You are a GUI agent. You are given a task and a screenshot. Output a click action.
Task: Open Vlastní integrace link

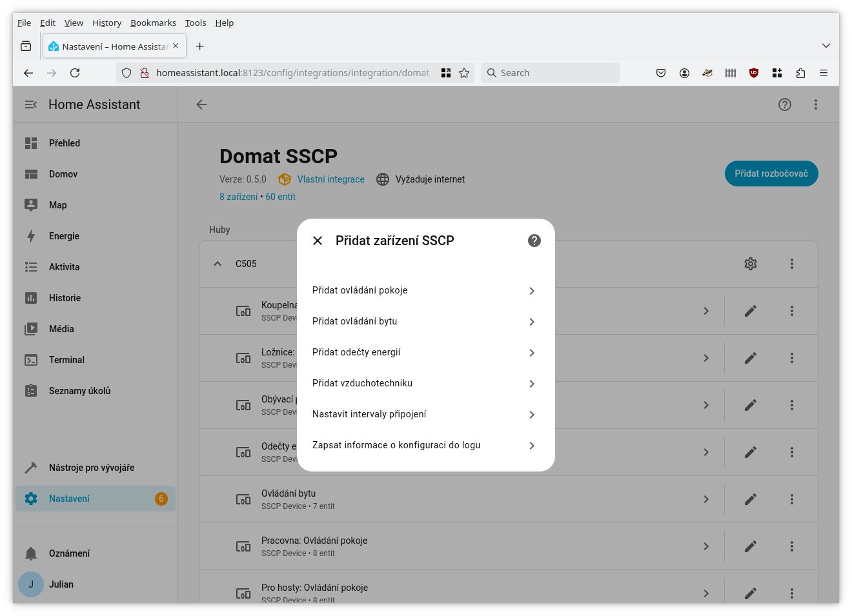point(331,179)
